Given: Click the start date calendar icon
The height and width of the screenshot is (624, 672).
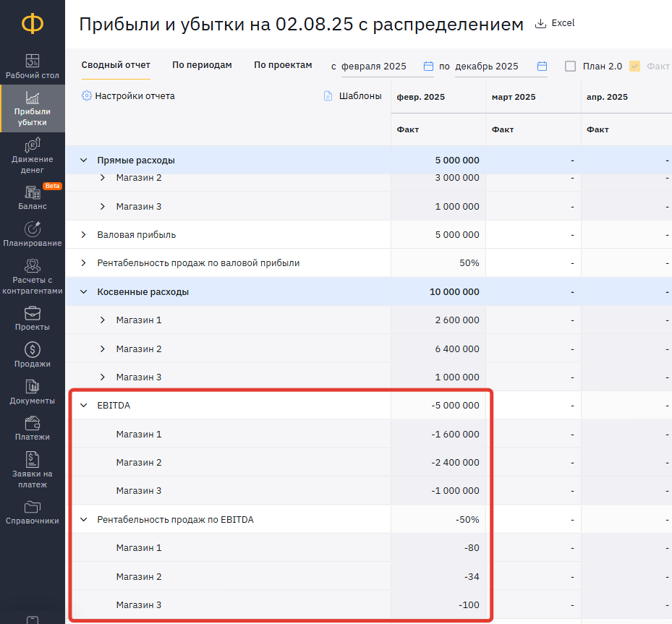Looking at the screenshot, I should click(x=428, y=66).
